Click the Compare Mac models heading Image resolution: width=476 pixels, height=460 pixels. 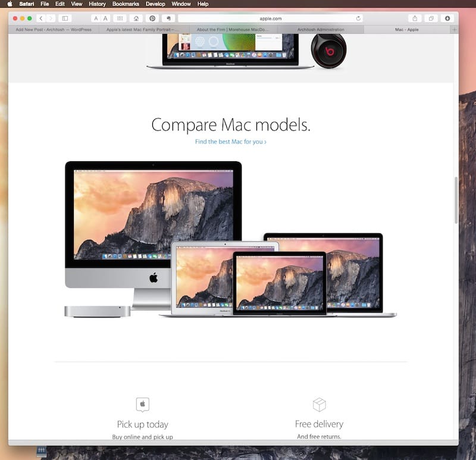tap(231, 125)
